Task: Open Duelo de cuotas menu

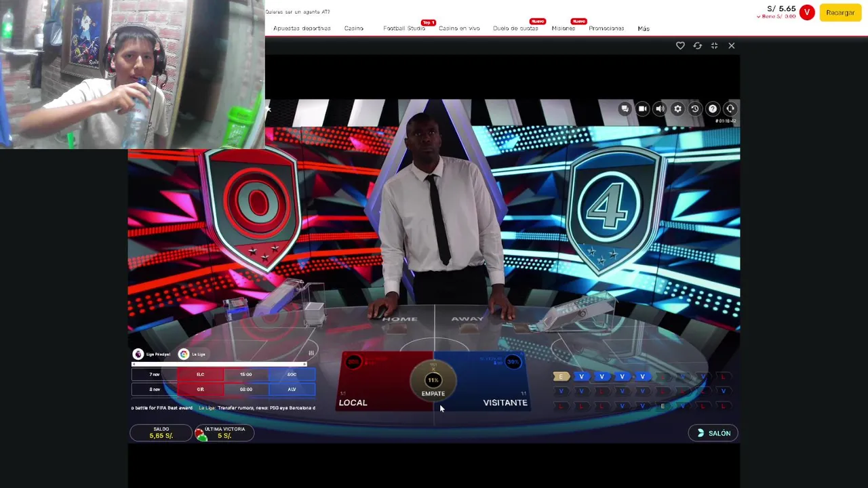Action: [515, 28]
